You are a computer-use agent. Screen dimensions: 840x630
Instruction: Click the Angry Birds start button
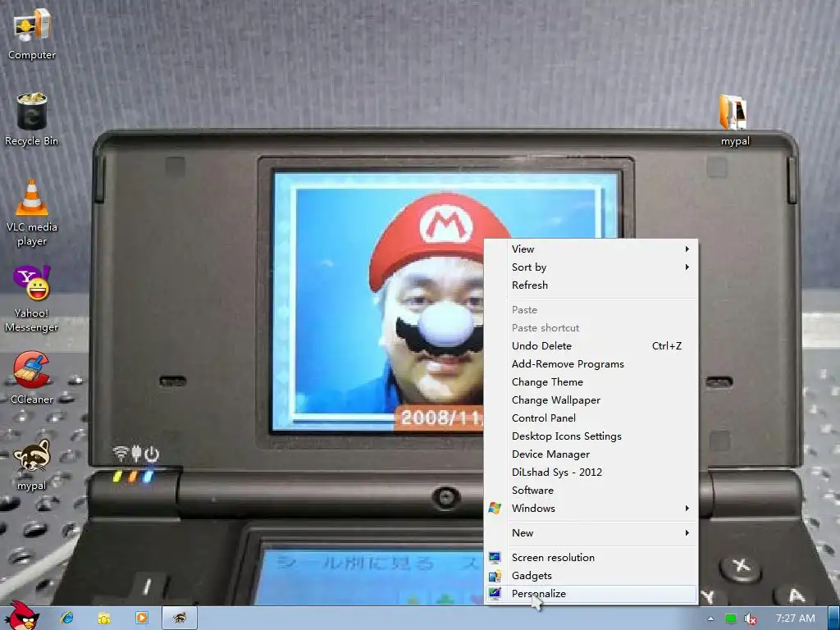21,617
